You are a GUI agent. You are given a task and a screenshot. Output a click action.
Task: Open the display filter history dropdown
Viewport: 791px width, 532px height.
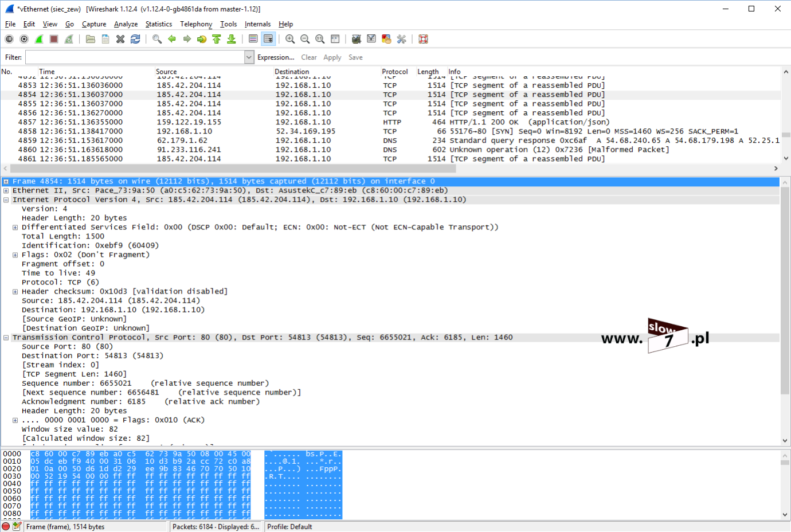[x=249, y=57]
